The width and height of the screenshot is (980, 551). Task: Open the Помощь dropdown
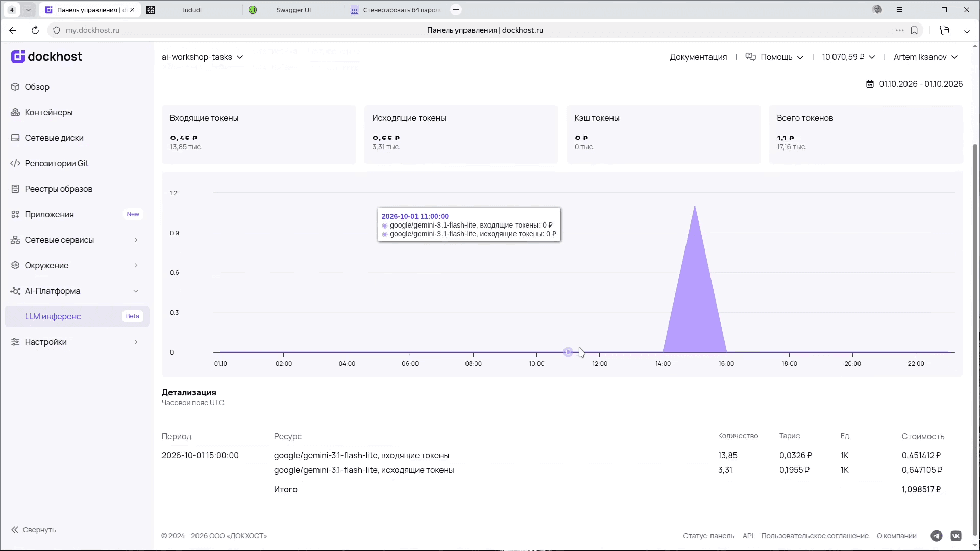coord(774,57)
